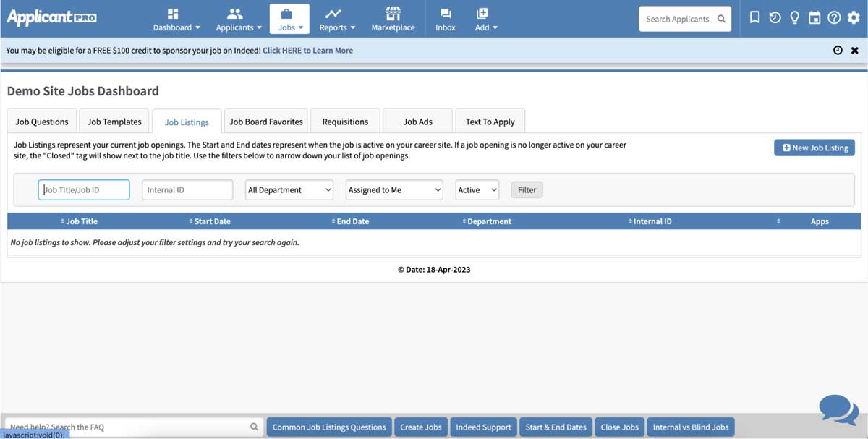The height and width of the screenshot is (439, 868).
Task: Expand the All Department selector
Action: pyautogui.click(x=289, y=189)
